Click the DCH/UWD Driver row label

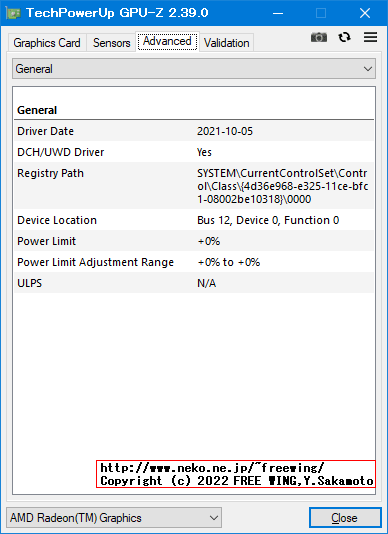61,152
